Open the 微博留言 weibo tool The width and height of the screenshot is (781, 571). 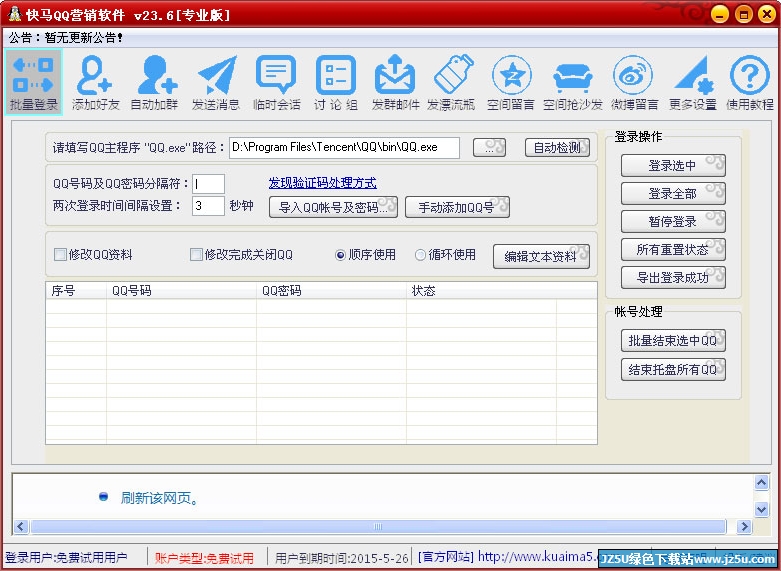634,82
